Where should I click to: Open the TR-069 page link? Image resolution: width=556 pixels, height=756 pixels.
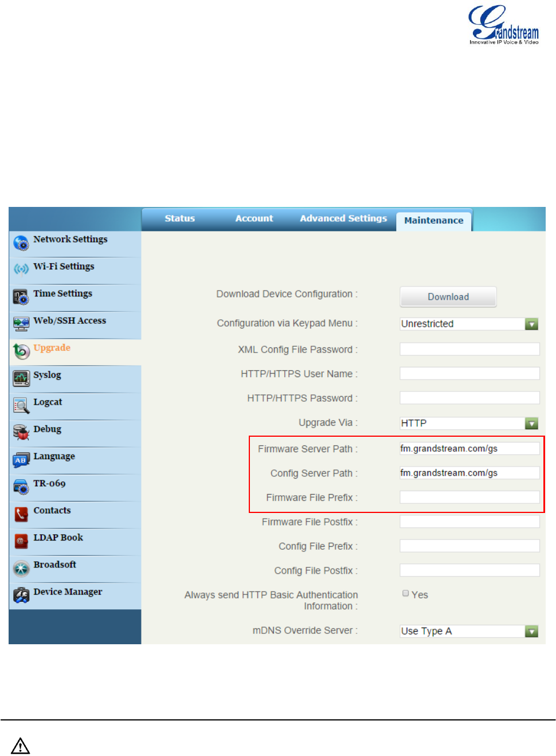coord(49,483)
